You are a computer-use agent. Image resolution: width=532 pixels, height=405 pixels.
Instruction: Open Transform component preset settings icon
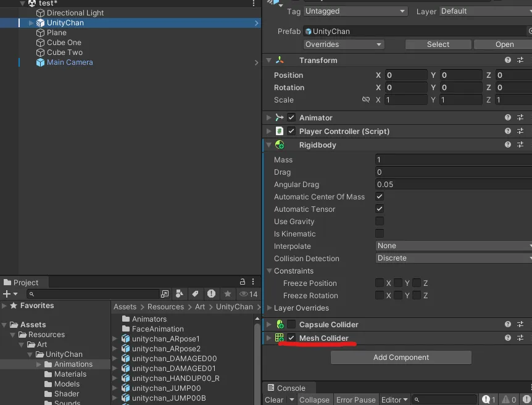click(520, 61)
